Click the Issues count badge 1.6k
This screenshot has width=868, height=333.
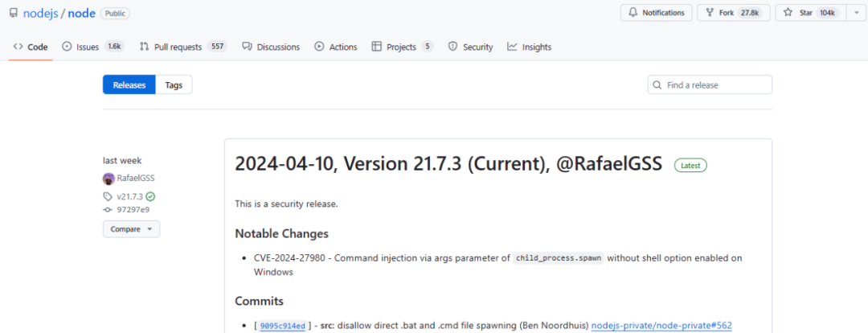point(115,47)
